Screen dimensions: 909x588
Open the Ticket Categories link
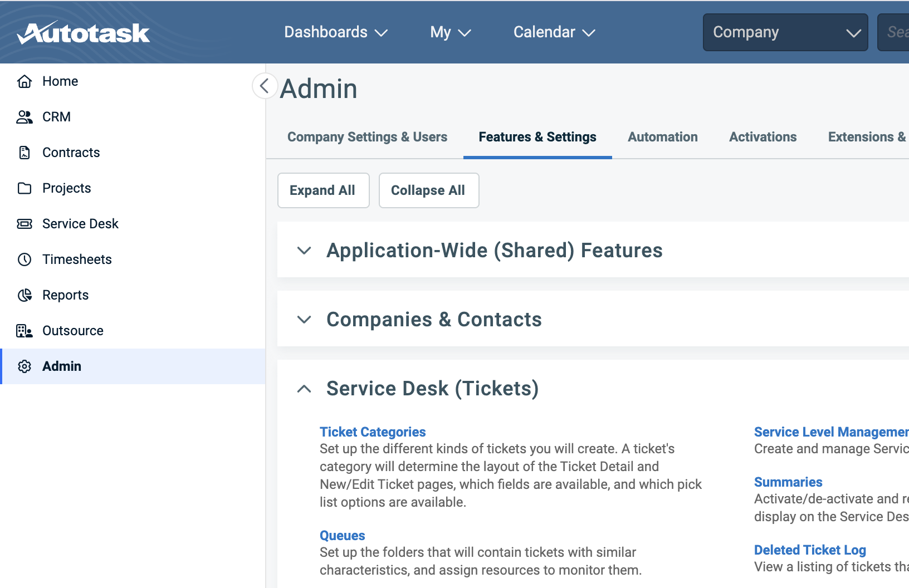pyautogui.click(x=373, y=432)
